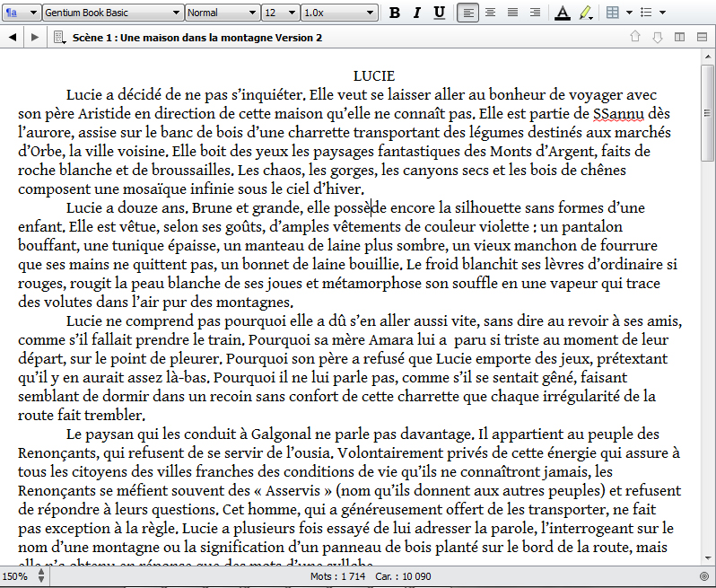The image size is (716, 588).
Task: Click the title Scène 1 : Une maison dans la montagne
Action: click(197, 38)
